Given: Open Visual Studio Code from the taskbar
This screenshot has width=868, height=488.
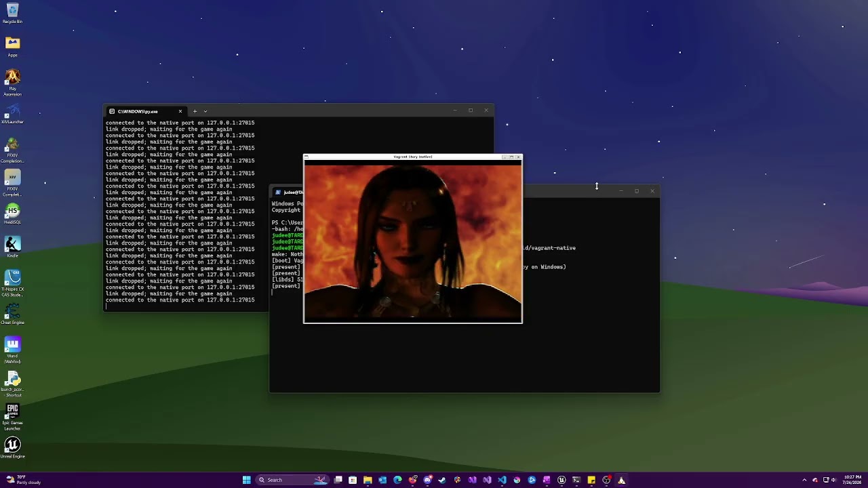Looking at the screenshot, I should coord(502,480).
